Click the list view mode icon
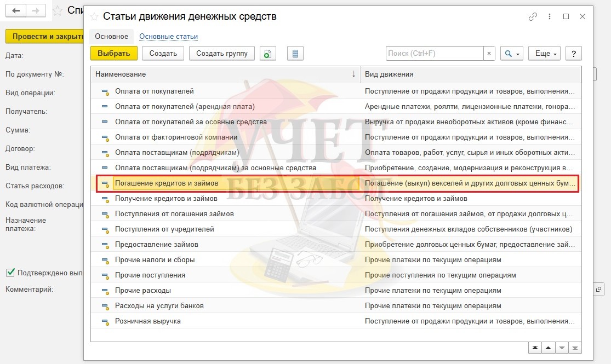Screen dimensions: 611x364 (295, 54)
